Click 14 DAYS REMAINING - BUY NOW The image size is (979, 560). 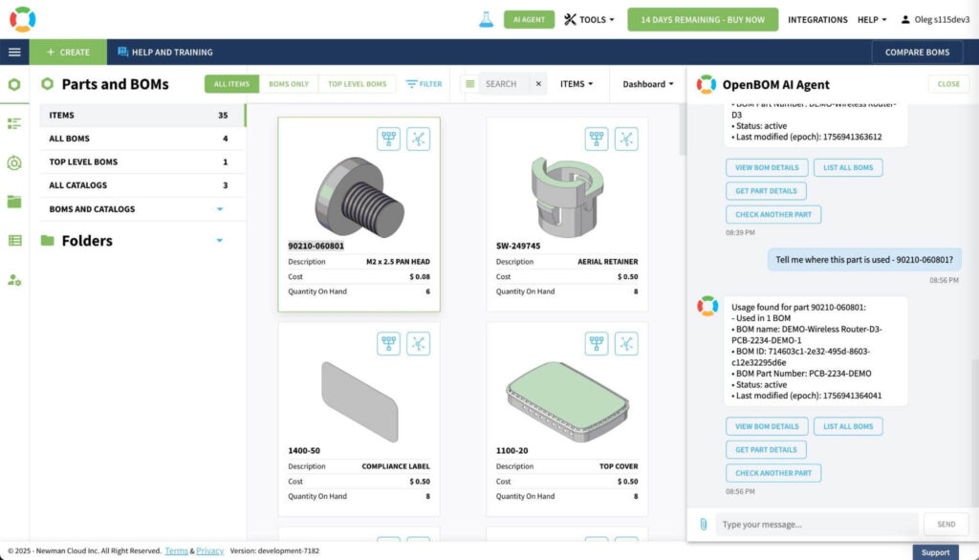coord(703,19)
